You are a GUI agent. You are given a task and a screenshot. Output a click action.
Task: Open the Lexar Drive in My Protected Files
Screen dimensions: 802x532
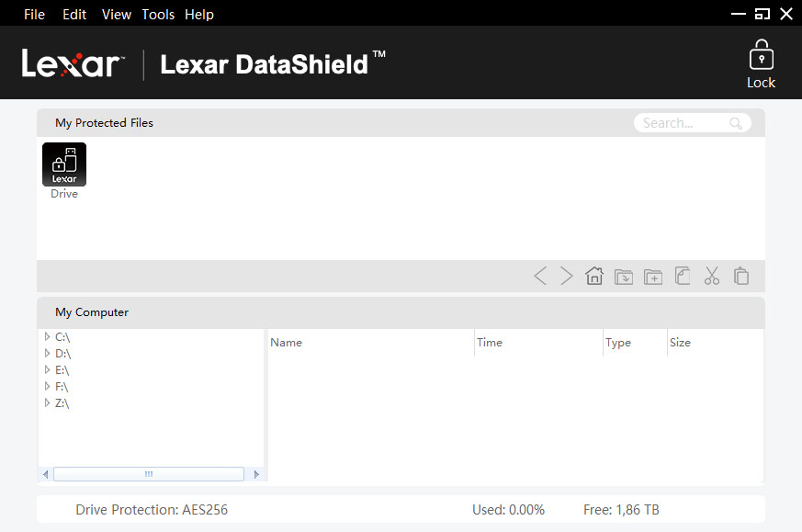[x=64, y=163]
